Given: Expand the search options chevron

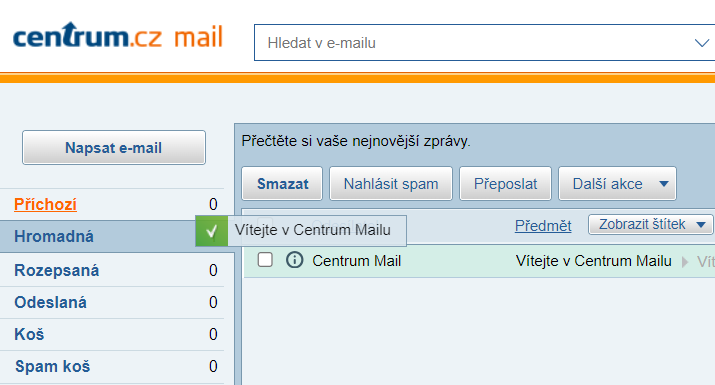Looking at the screenshot, I should [701, 43].
